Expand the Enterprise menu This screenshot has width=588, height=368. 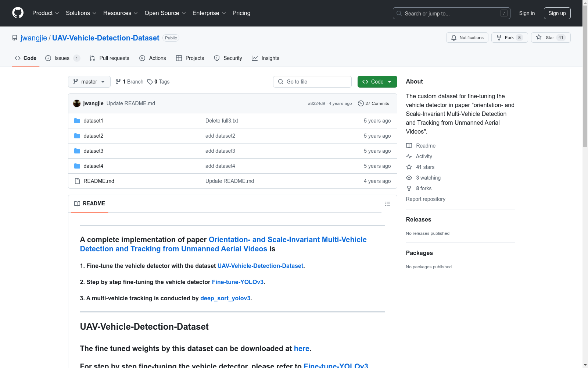[209, 13]
